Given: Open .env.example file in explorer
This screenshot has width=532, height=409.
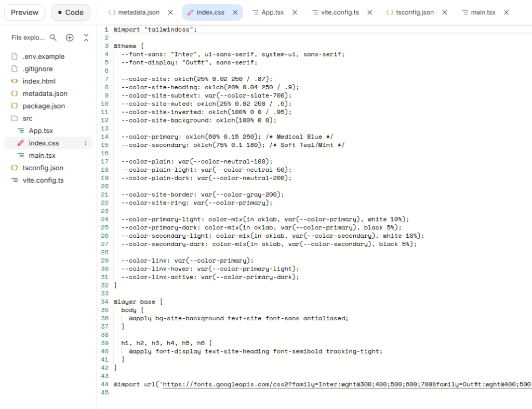Looking at the screenshot, I should (43, 56).
